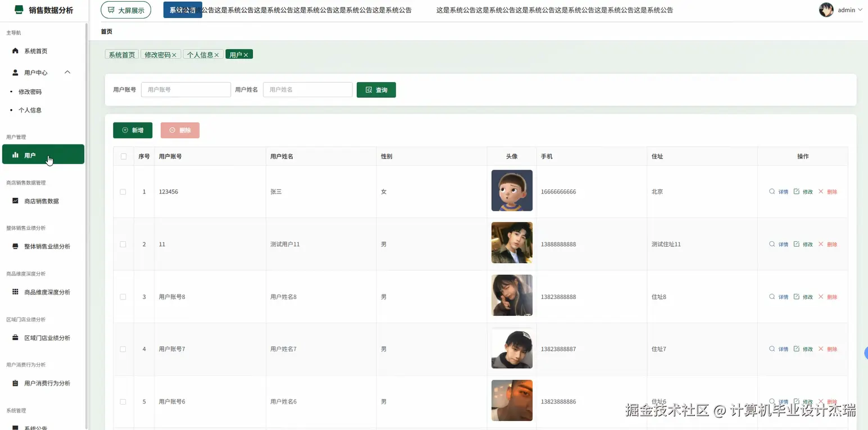Tick the checkbox for row 123456
868x430 pixels.
[124, 192]
